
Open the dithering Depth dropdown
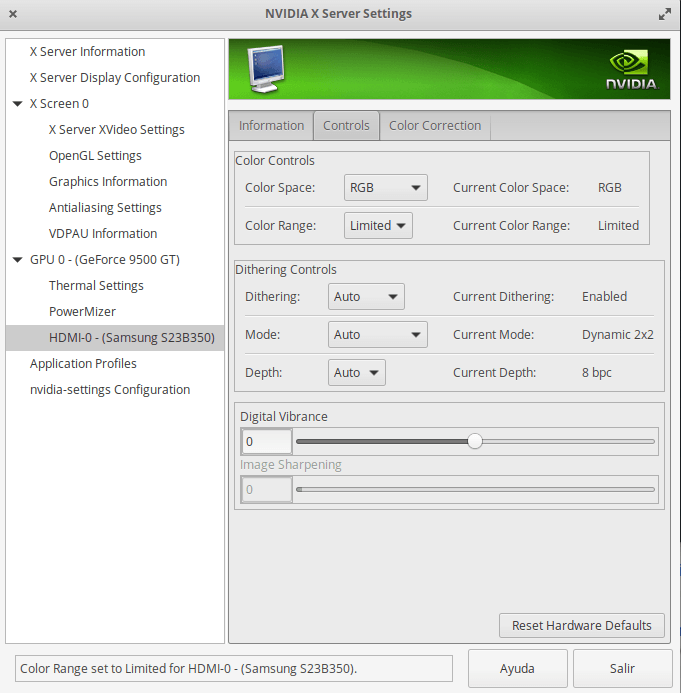click(357, 373)
